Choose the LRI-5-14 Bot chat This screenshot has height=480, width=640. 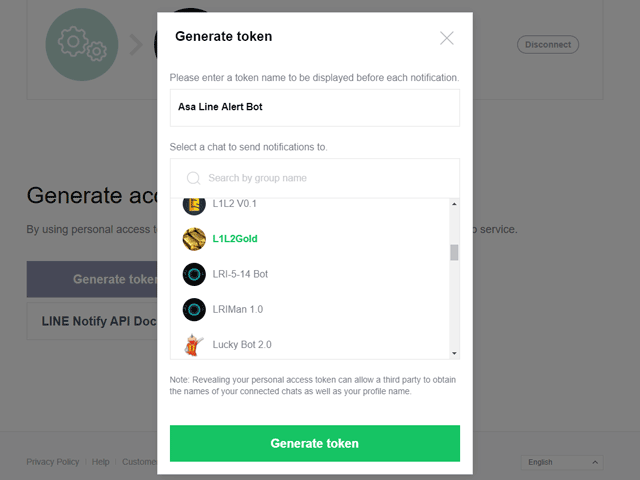(x=310, y=274)
